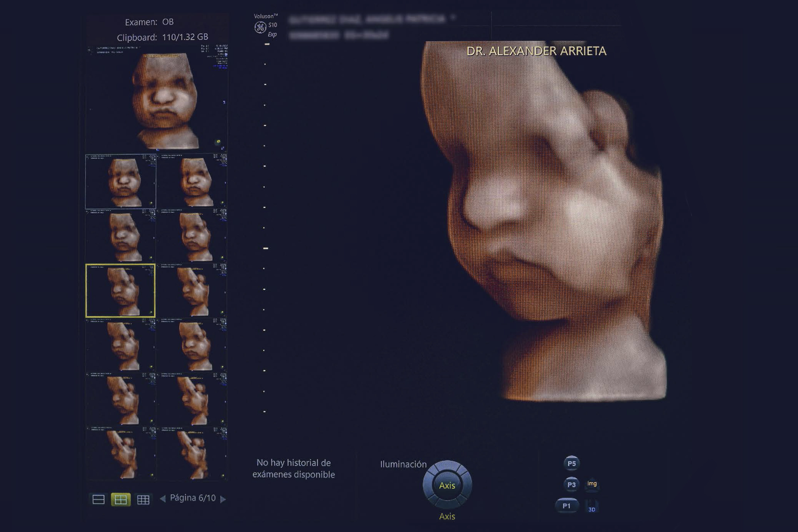Go to next clipboard page arrow

pos(223,499)
